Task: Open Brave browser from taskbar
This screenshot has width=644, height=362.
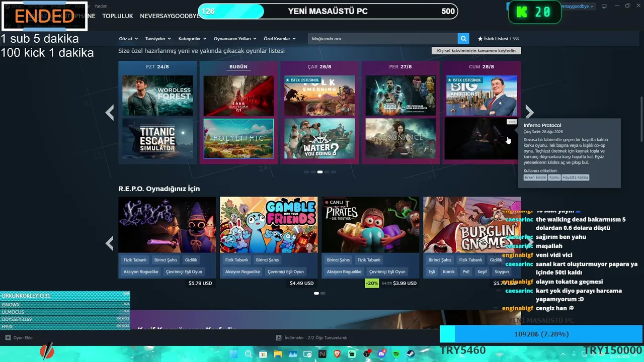Action: (x=337, y=354)
